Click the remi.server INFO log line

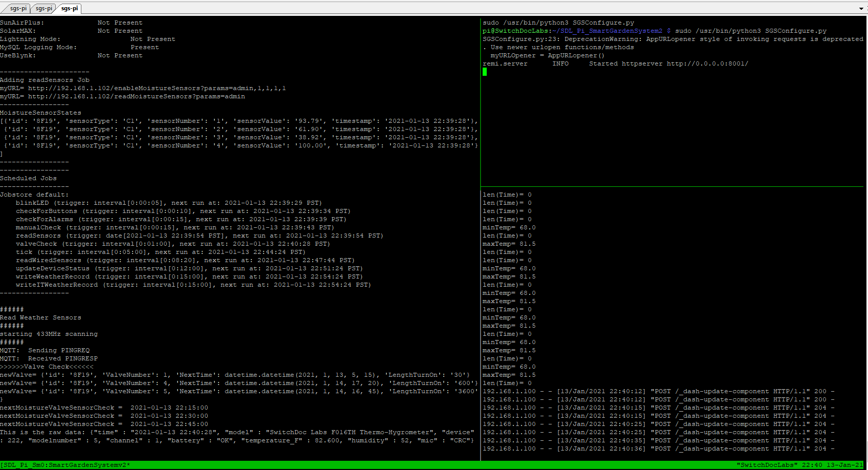615,63
